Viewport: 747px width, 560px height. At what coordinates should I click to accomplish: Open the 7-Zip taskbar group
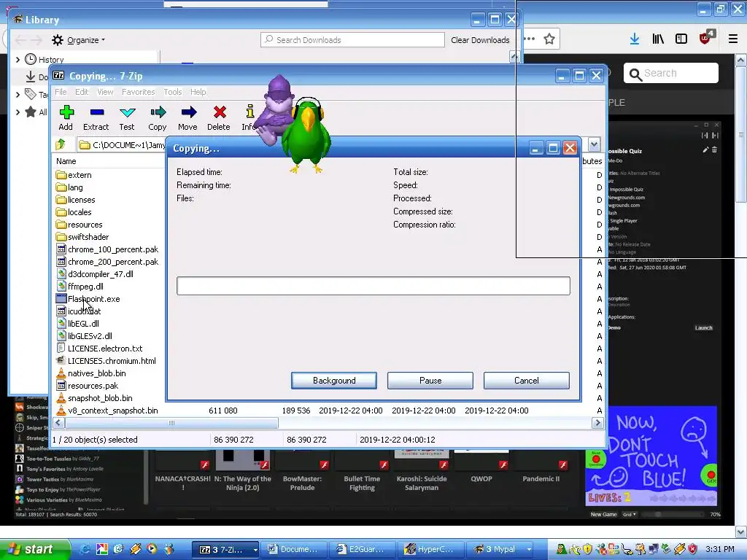click(225, 550)
